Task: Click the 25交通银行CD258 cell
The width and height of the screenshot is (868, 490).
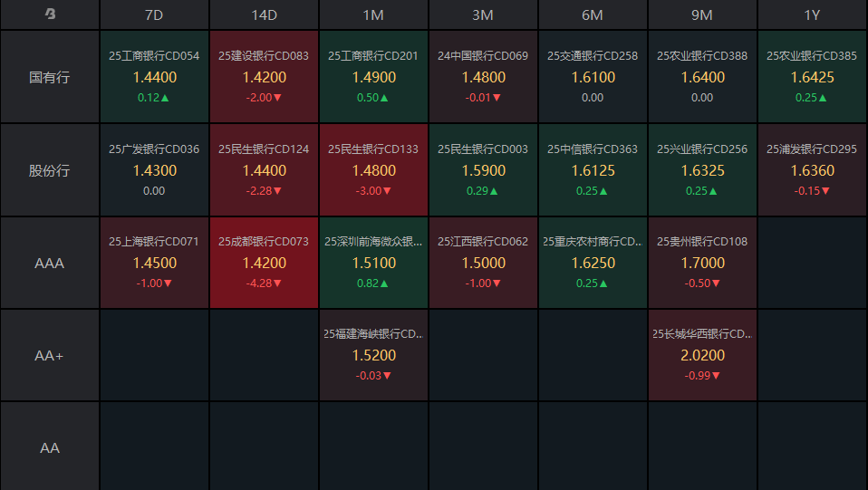Action: pos(593,77)
